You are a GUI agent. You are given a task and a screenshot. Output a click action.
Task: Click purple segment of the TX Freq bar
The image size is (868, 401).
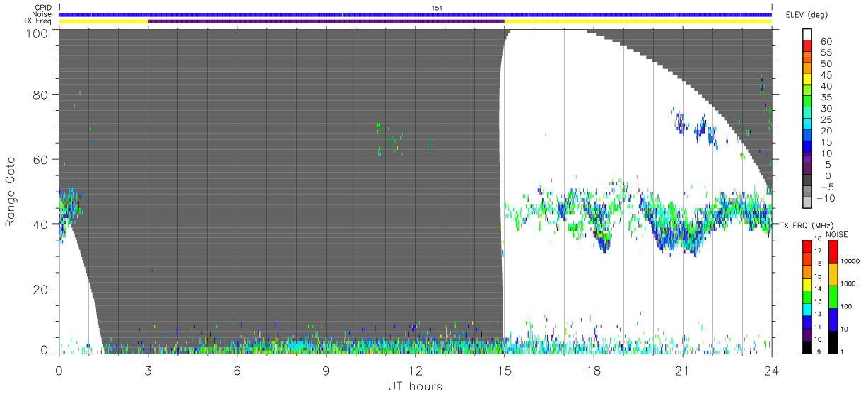[327, 21]
